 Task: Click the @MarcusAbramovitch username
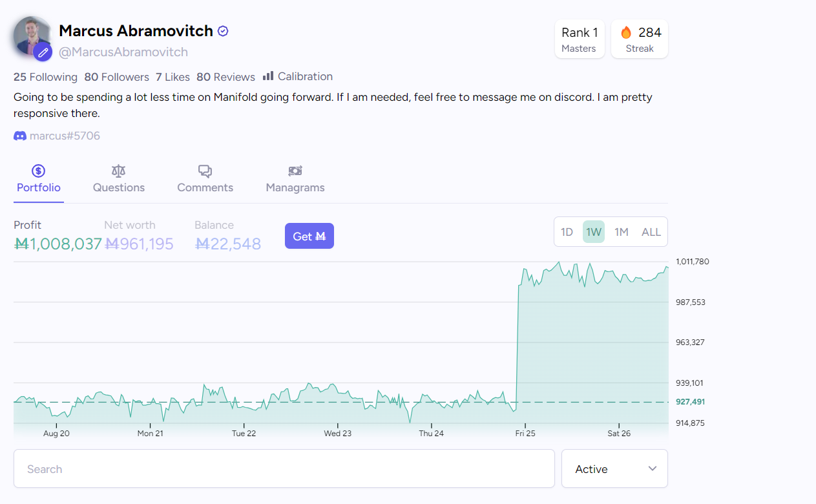pyautogui.click(x=123, y=52)
